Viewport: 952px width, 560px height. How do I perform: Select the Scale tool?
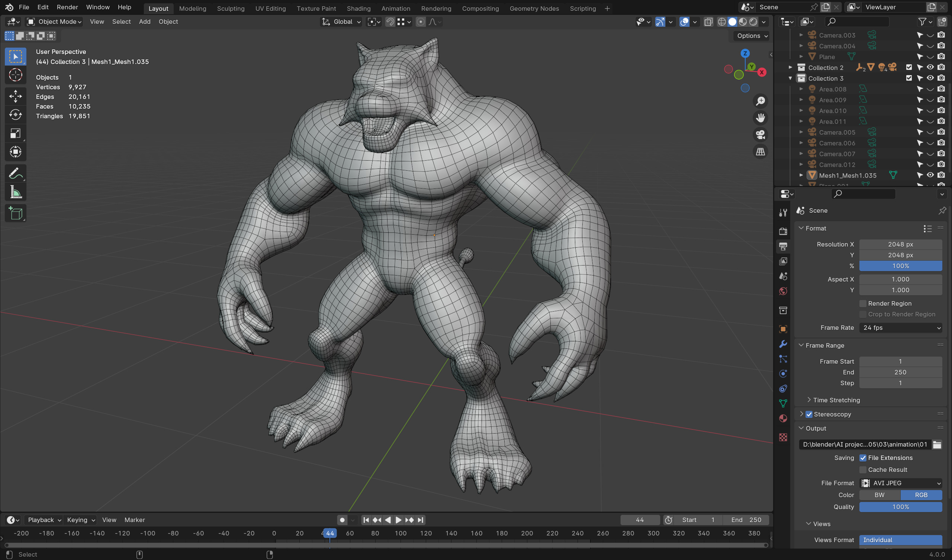point(16,133)
